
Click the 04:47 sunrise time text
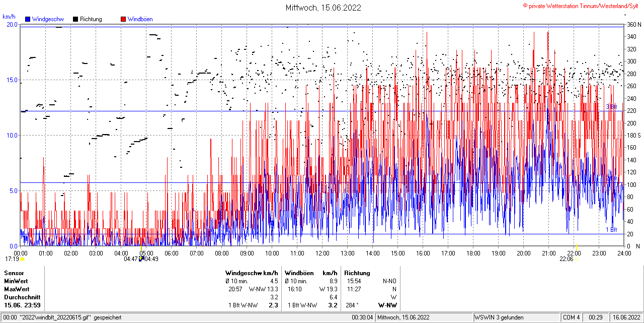[131, 259]
